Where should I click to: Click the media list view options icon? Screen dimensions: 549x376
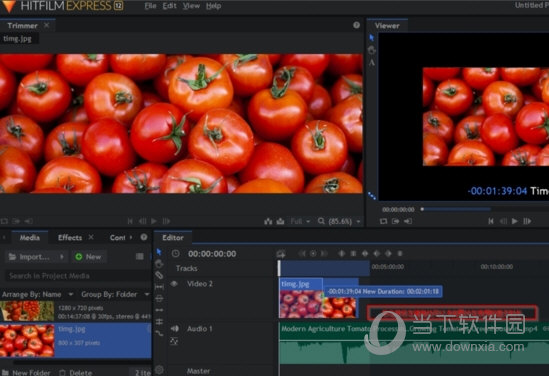tap(139, 257)
